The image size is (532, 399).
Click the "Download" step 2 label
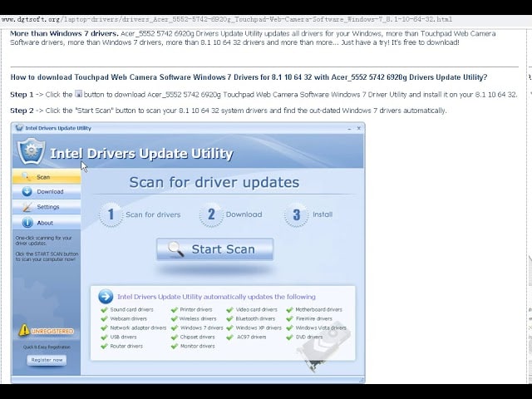click(244, 214)
